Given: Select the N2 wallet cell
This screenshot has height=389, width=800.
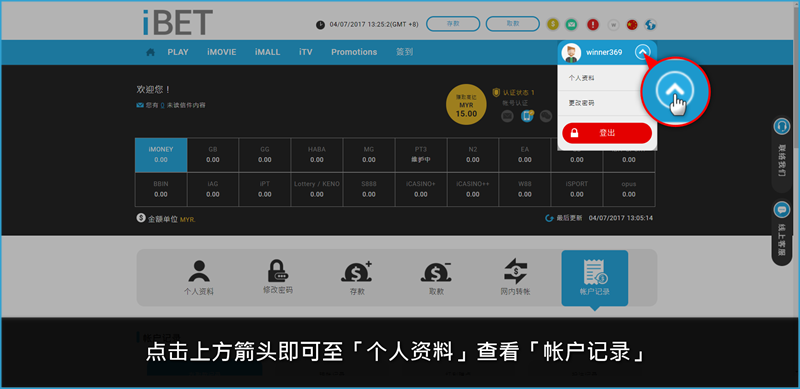Looking at the screenshot, I should (473, 155).
